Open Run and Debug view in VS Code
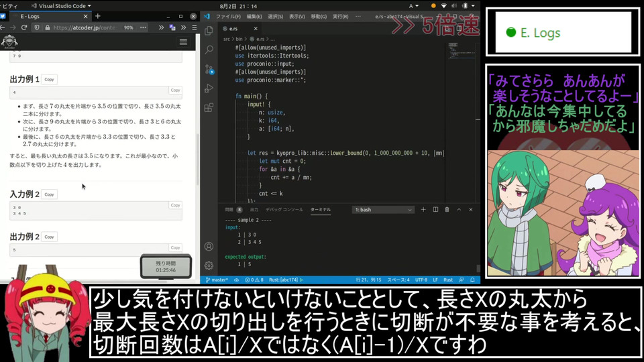This screenshot has width=644, height=362. click(x=209, y=88)
